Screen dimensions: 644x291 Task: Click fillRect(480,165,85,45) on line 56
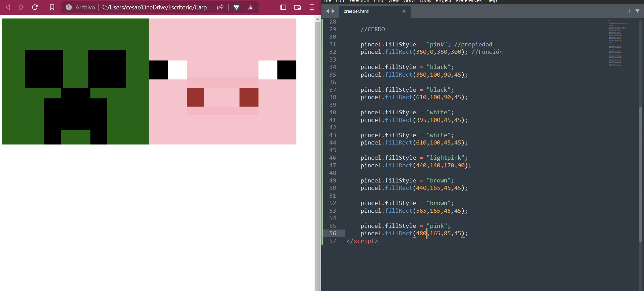(424, 233)
